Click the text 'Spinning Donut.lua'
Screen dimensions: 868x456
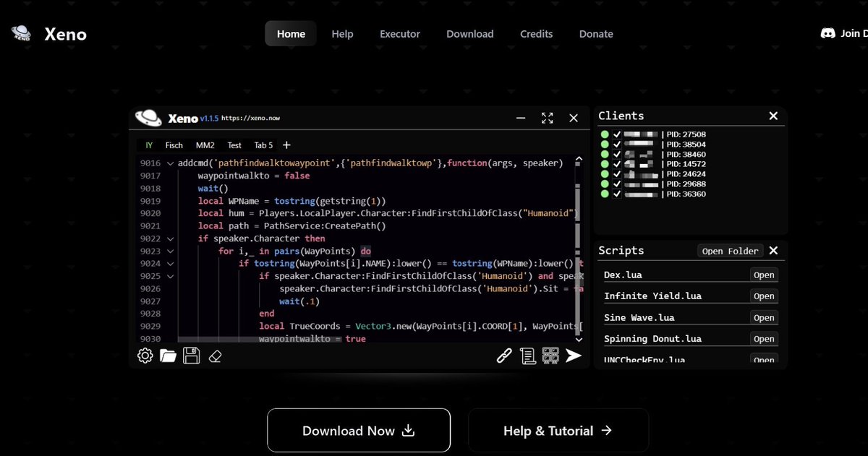coord(652,338)
